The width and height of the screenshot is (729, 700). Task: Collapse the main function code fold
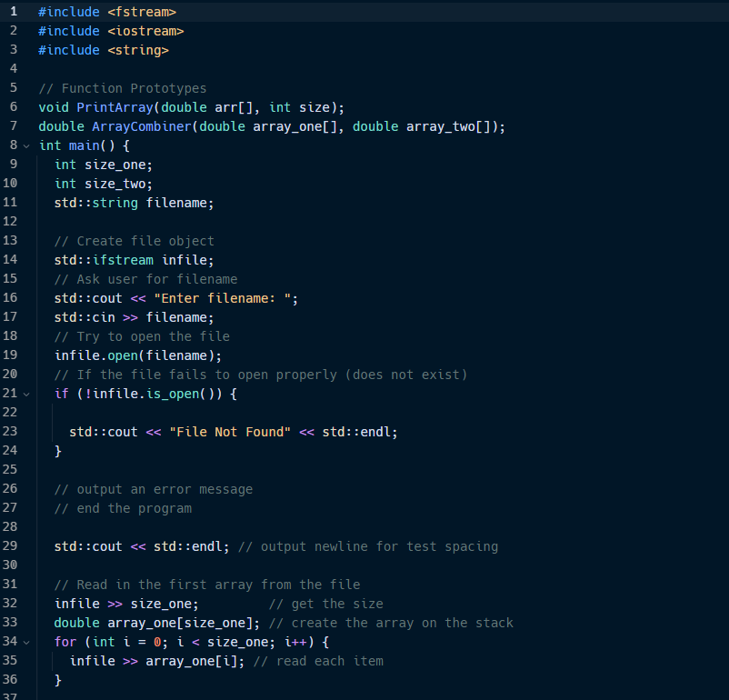27,145
